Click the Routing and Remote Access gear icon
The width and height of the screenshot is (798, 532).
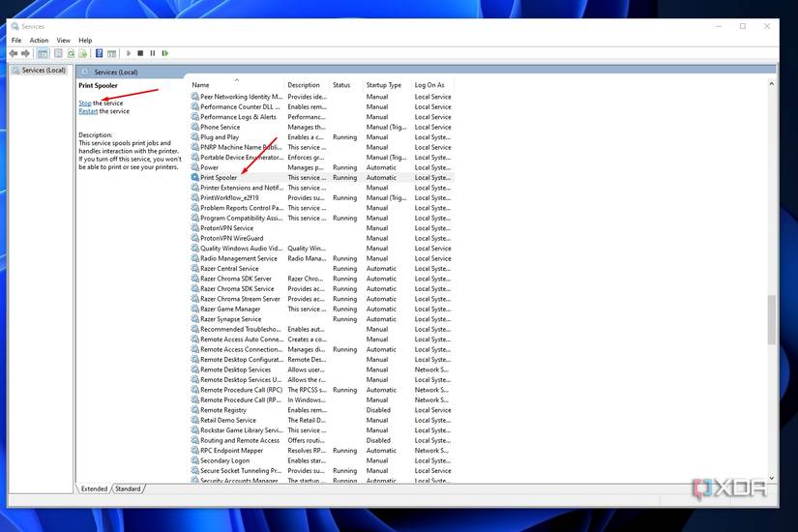pyautogui.click(x=195, y=440)
